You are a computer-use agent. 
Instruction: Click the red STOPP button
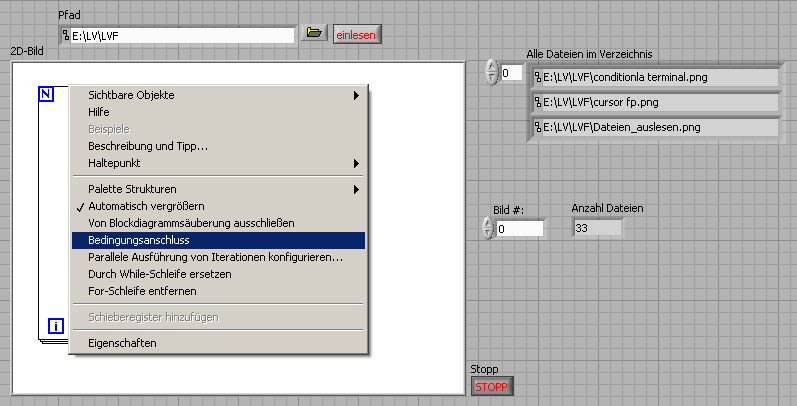(492, 387)
